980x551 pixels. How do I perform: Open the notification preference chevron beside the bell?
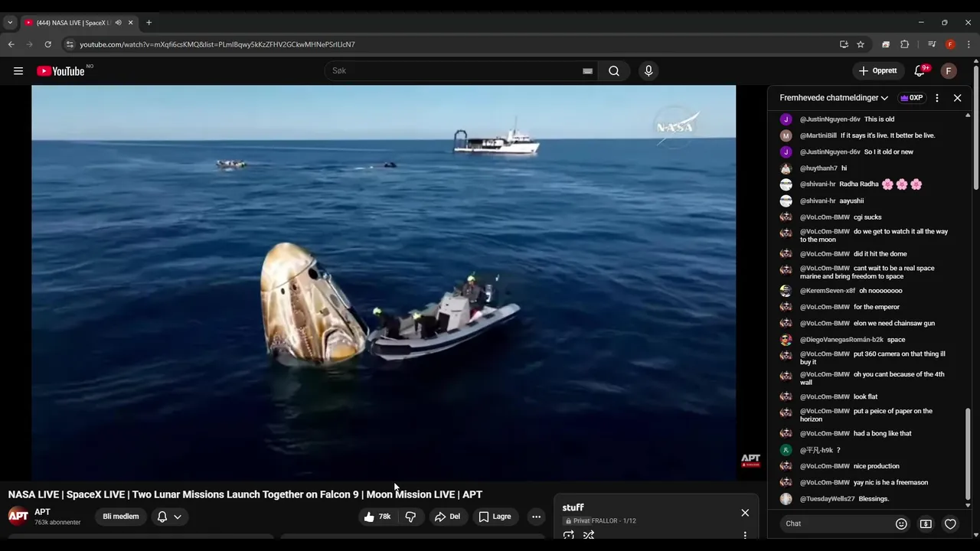178,517
